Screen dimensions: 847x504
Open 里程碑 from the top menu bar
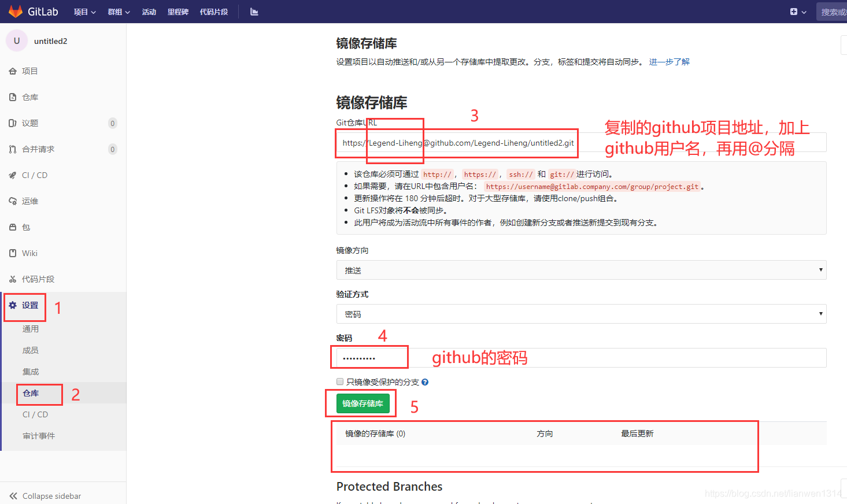coord(177,11)
